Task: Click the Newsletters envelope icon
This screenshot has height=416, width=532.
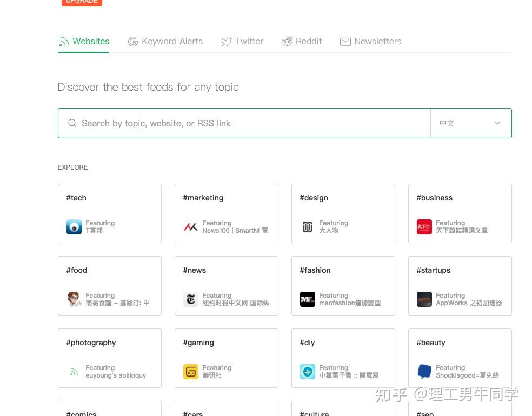Action: [345, 42]
